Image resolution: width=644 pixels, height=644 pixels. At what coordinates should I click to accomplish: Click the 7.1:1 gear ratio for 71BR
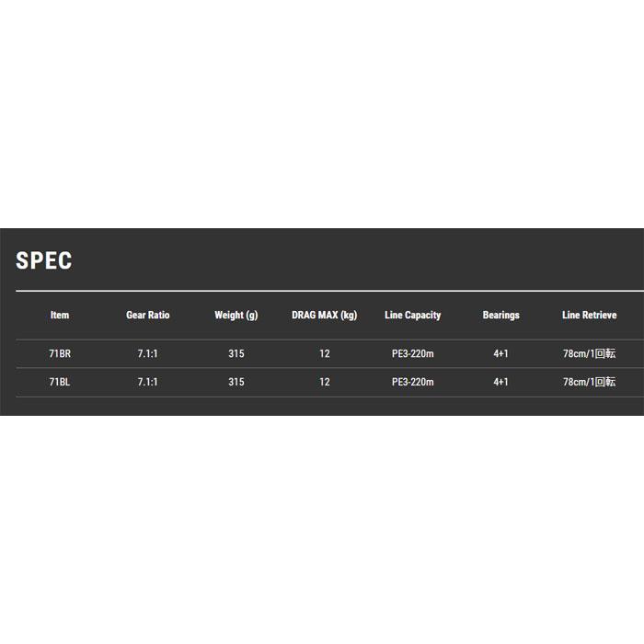148,353
